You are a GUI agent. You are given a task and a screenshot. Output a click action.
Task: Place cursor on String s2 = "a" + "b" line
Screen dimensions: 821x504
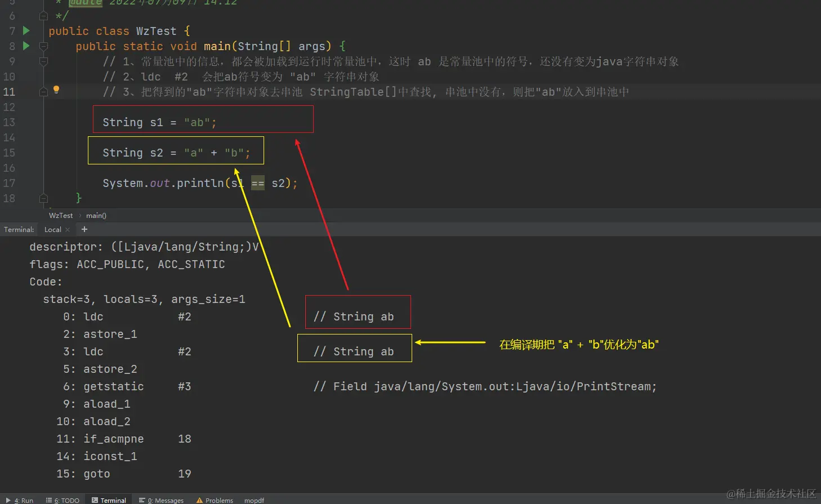point(176,153)
